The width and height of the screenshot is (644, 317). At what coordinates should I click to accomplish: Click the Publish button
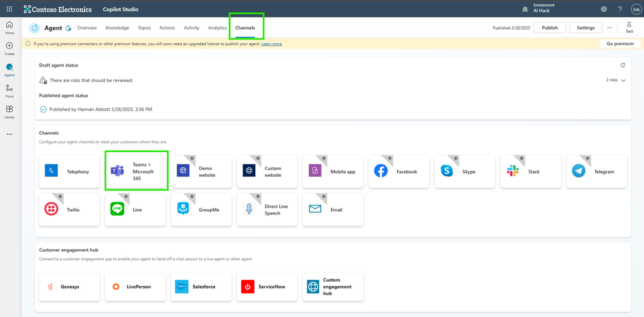coord(549,28)
